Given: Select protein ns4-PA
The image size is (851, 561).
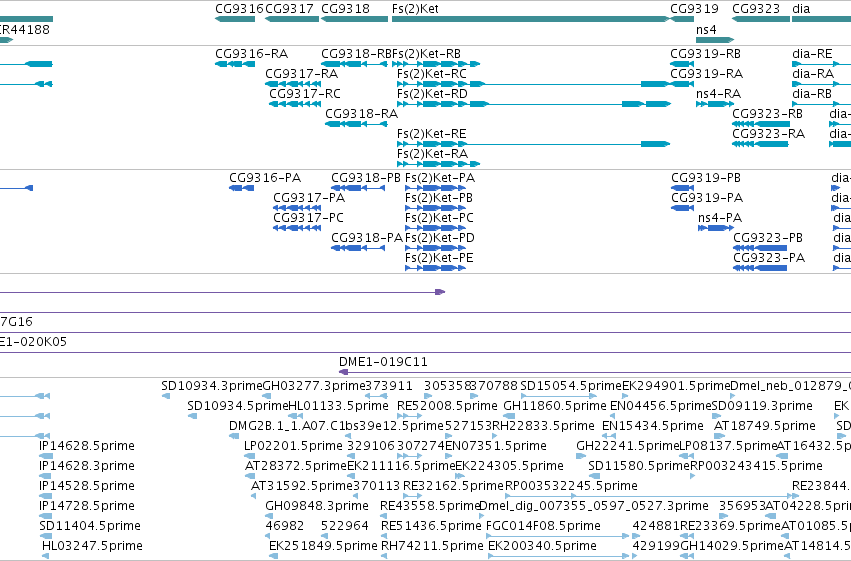Looking at the screenshot, I should coord(716,228).
